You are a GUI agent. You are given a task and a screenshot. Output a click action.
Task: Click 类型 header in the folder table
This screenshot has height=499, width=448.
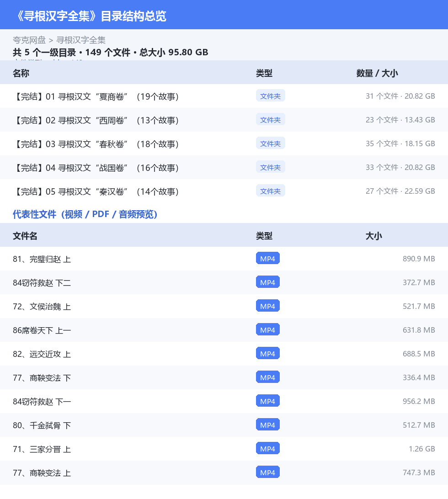264,73
